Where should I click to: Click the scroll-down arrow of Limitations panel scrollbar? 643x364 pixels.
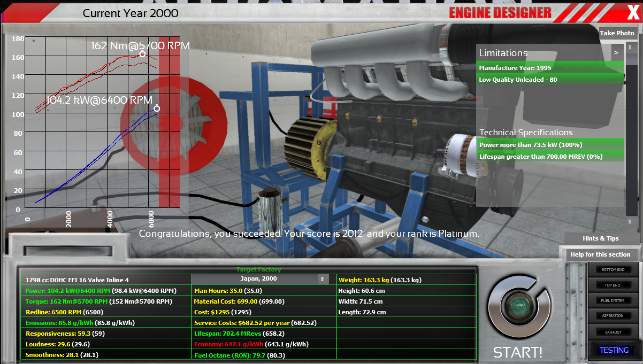[630, 221]
